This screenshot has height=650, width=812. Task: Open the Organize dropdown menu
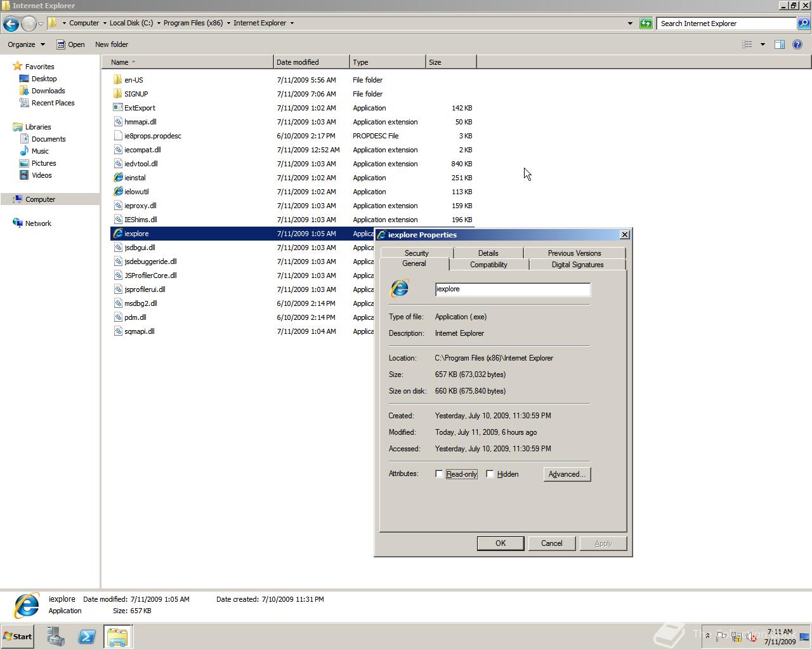[x=26, y=44]
